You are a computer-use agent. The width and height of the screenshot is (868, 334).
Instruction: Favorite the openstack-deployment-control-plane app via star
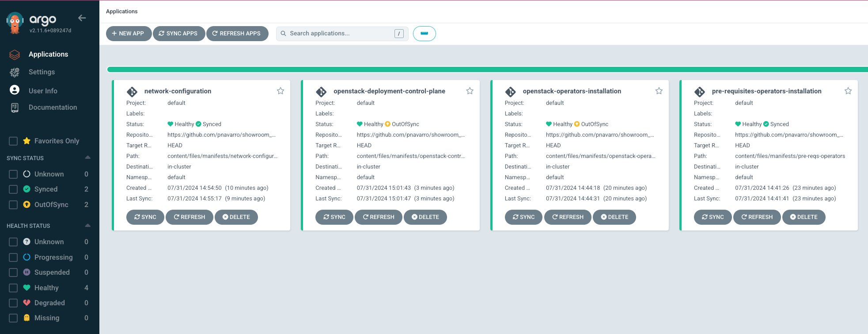coord(470,91)
